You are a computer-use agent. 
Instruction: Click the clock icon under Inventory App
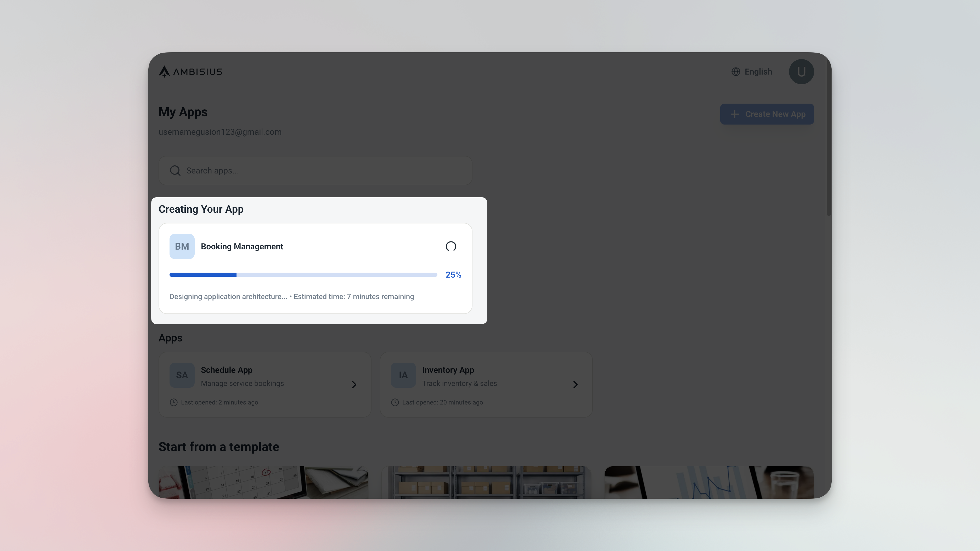pyautogui.click(x=395, y=403)
